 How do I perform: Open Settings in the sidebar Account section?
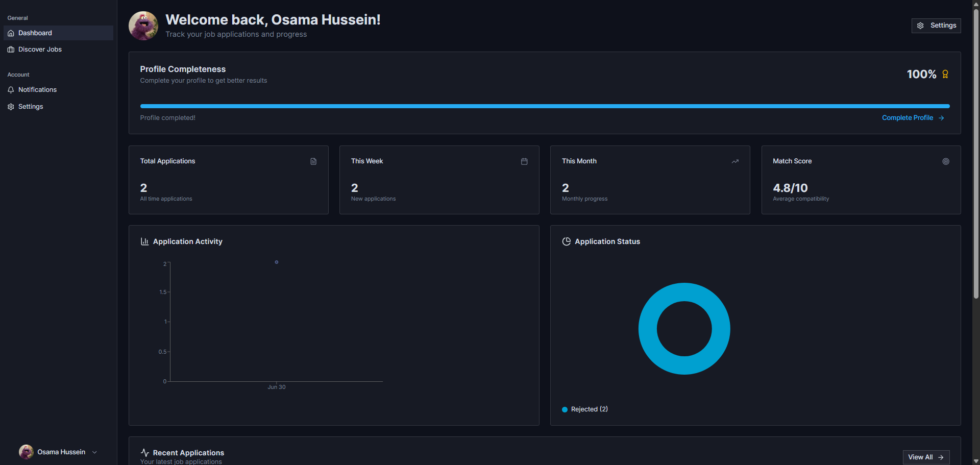point(58,107)
